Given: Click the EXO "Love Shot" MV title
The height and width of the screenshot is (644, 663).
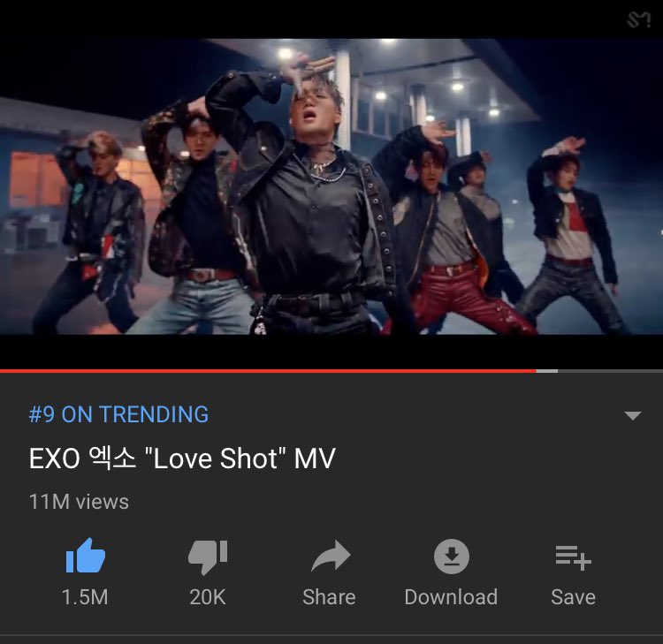Looking at the screenshot, I should click(x=182, y=458).
